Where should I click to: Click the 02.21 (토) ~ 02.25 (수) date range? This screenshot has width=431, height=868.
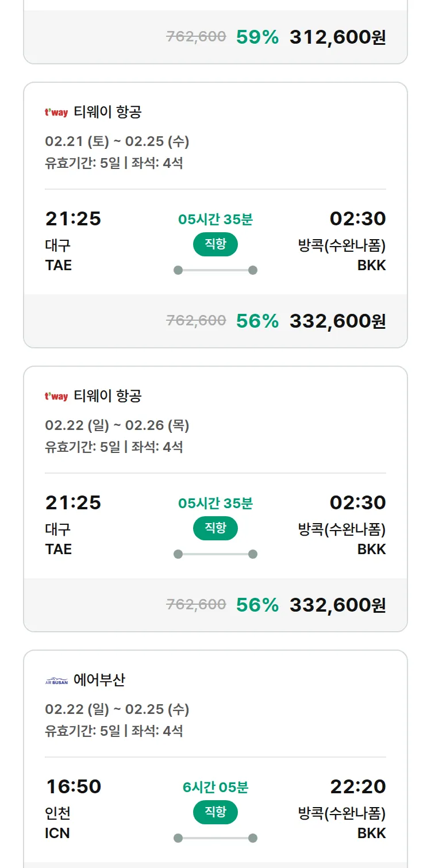tap(117, 141)
